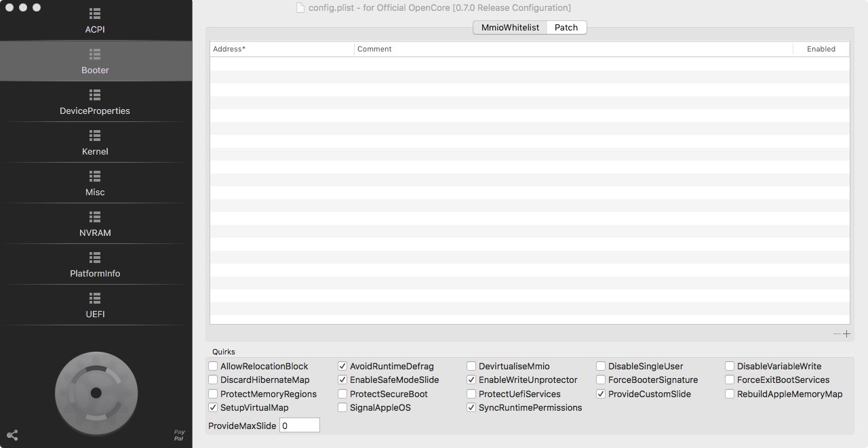Switch to MmioWhitelist tab
The width and height of the screenshot is (868, 448).
(x=510, y=27)
